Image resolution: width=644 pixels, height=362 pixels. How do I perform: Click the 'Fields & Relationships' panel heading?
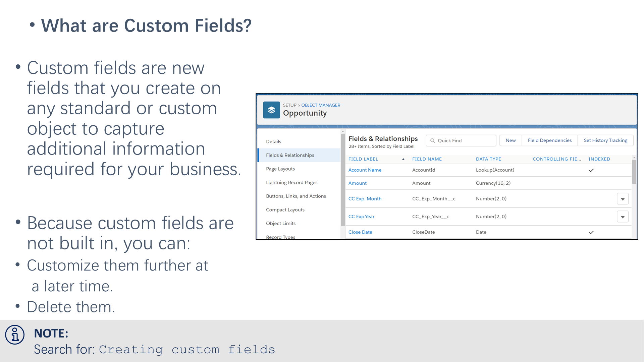click(383, 139)
